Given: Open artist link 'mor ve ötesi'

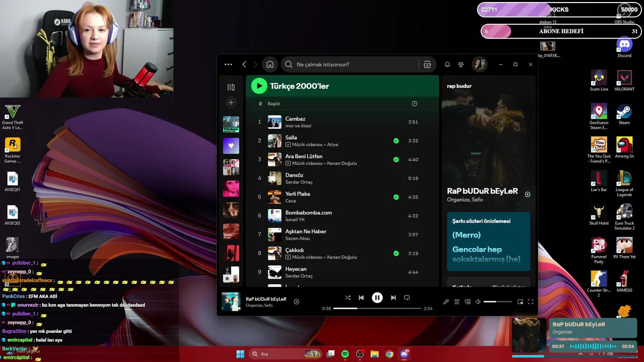Looking at the screenshot, I should tap(298, 126).
